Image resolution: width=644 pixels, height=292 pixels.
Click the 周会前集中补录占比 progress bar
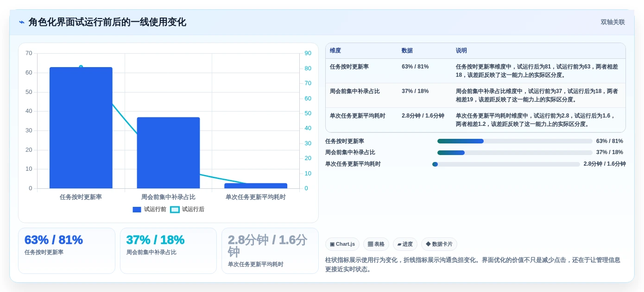pyautogui.click(x=515, y=153)
